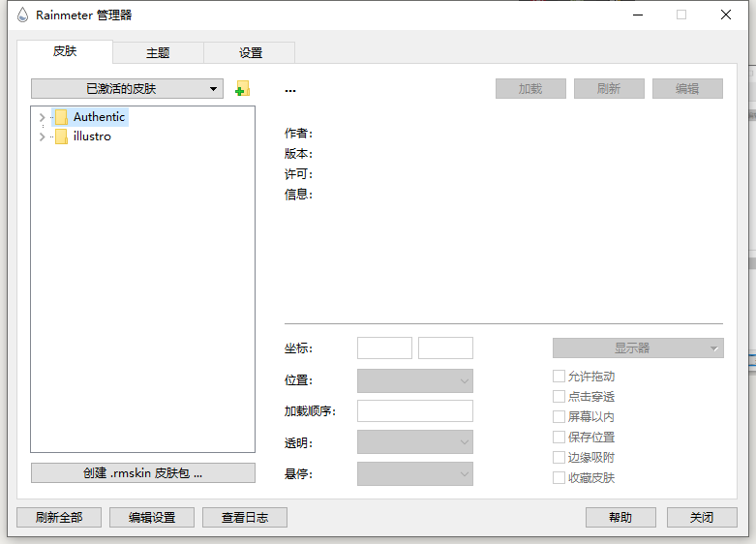Open the 已激活的皮肤 dropdown

(127, 89)
